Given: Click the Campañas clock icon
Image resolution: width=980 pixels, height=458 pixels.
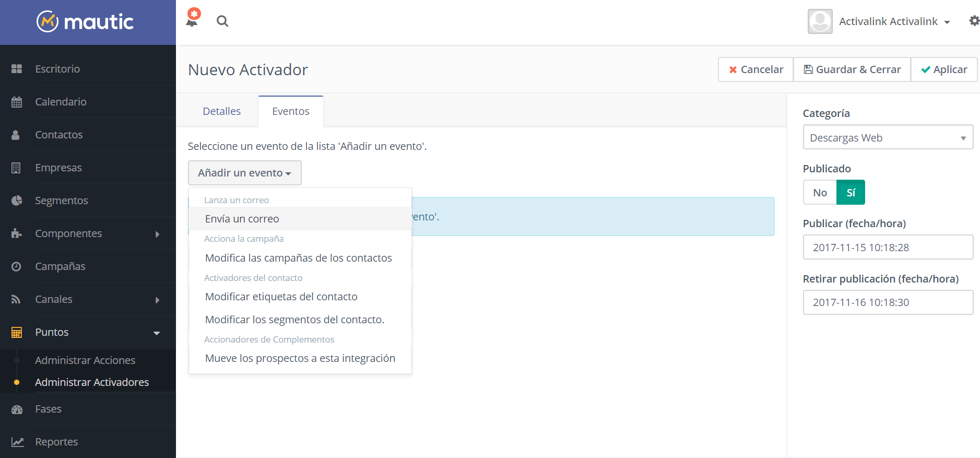Looking at the screenshot, I should [x=17, y=266].
